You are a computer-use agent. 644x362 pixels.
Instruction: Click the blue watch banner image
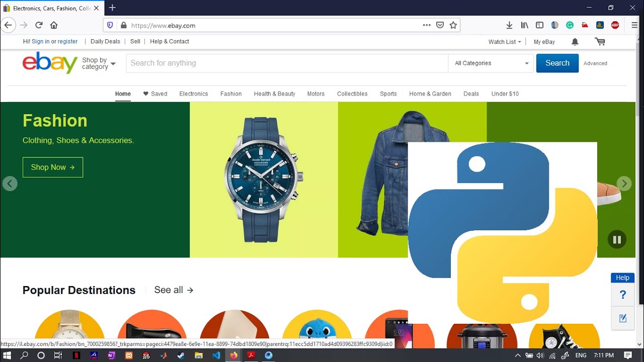click(x=264, y=180)
